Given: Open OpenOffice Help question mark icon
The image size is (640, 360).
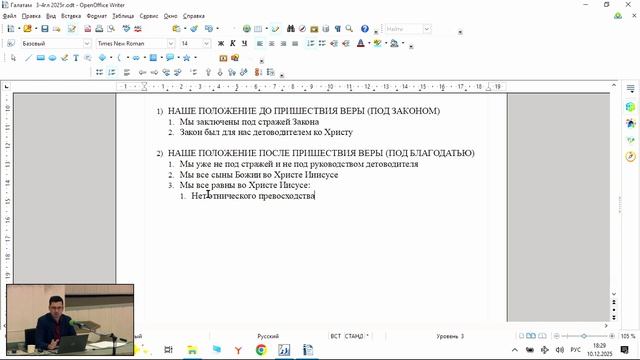Looking at the screenshot, I should [x=364, y=29].
